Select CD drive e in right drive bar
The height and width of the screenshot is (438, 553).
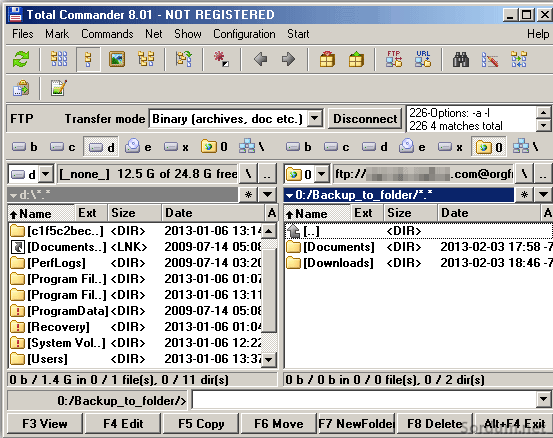pos(412,147)
